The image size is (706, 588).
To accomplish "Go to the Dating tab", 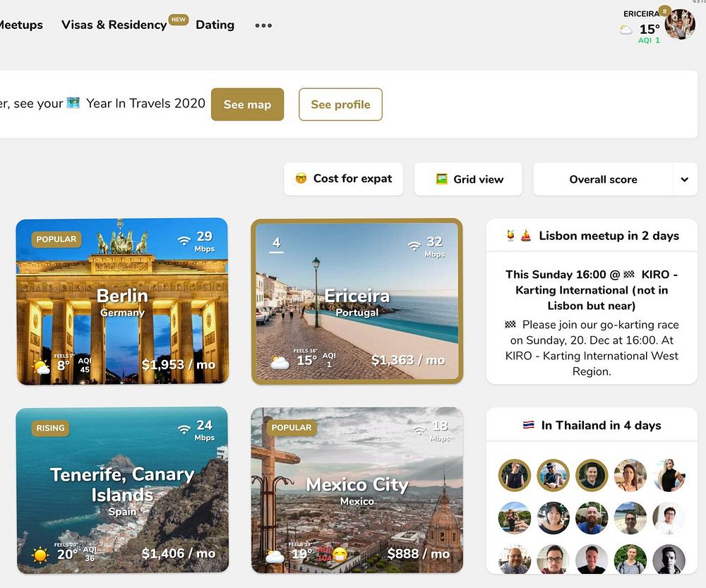I will [x=215, y=25].
